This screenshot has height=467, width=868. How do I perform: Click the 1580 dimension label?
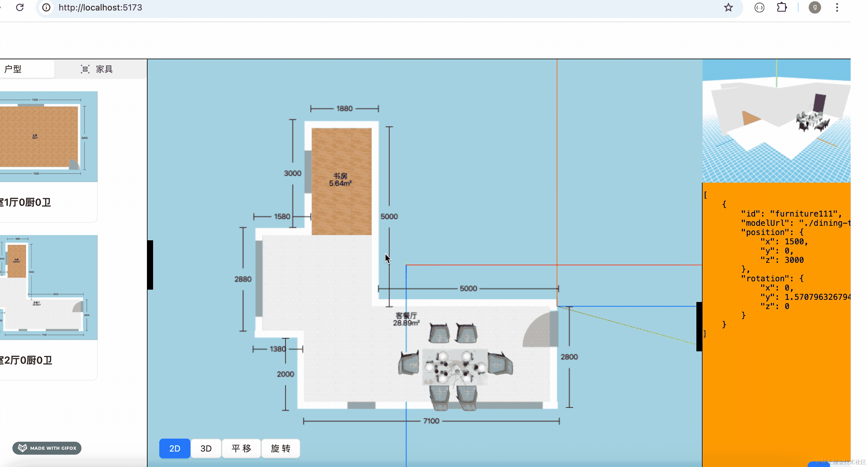(x=282, y=217)
